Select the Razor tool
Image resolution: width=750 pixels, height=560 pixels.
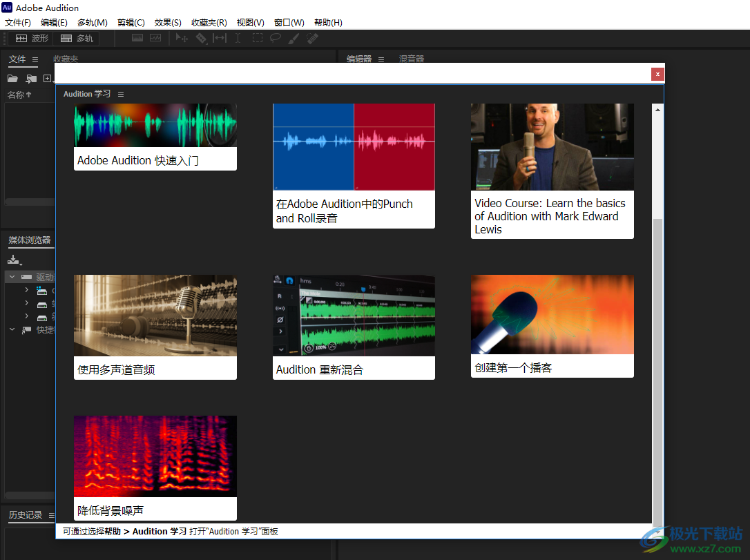click(202, 38)
